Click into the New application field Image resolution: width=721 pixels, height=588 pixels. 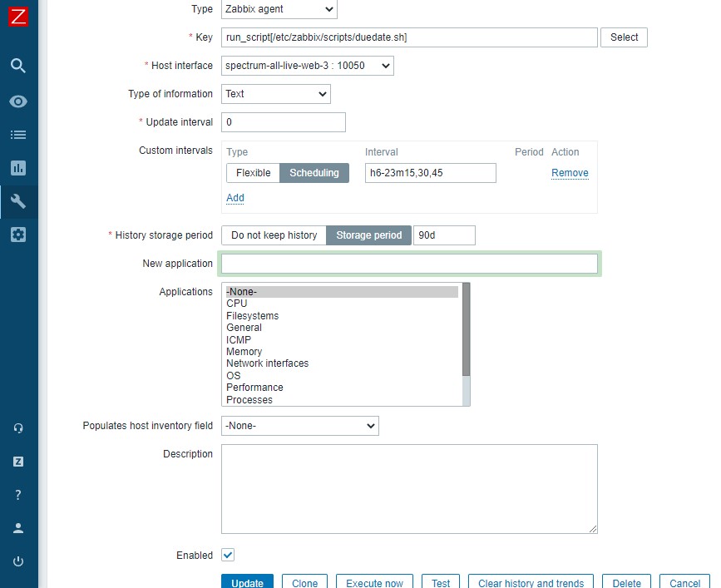click(x=409, y=264)
